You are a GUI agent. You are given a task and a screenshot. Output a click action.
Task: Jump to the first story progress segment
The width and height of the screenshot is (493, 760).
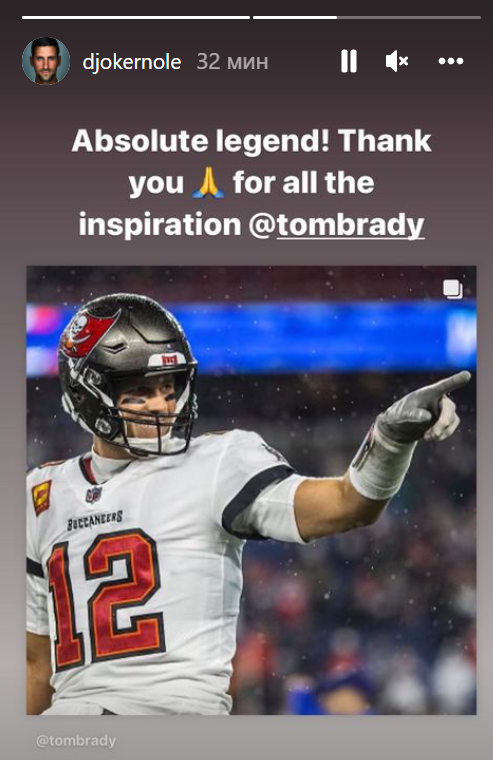136,17
